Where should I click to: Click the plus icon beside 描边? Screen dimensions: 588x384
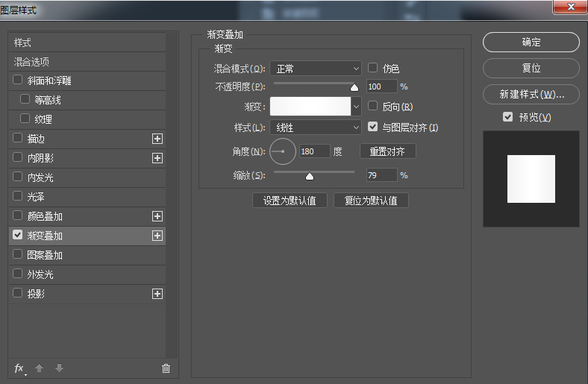pos(157,139)
